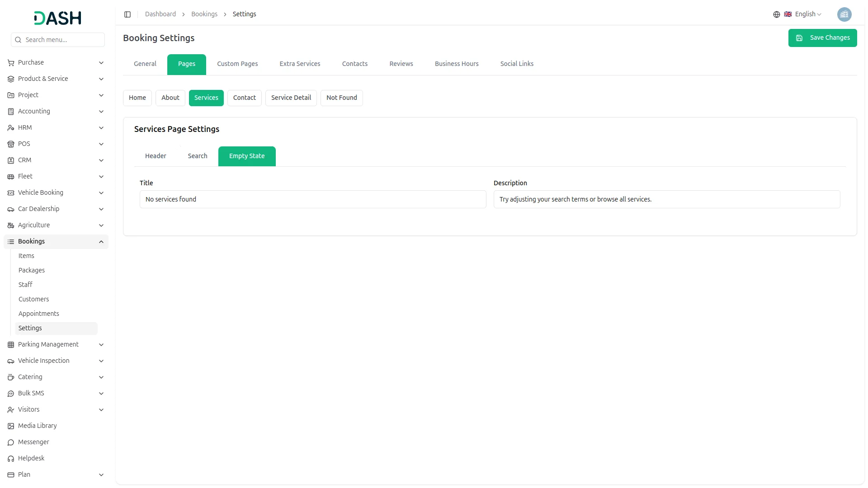Viewport: 868px width, 488px height.
Task: Click the Purchase cart icon
Action: click(11, 63)
